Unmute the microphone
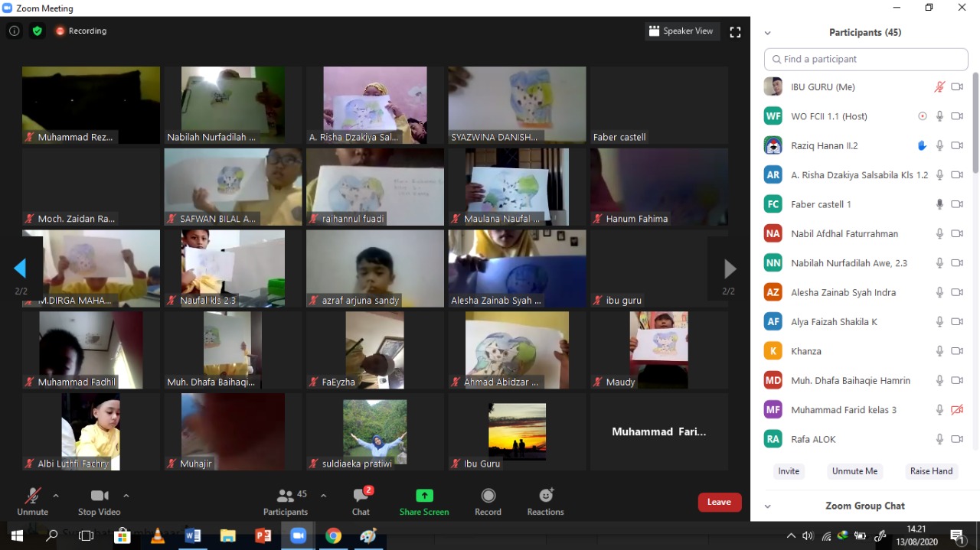 32,496
